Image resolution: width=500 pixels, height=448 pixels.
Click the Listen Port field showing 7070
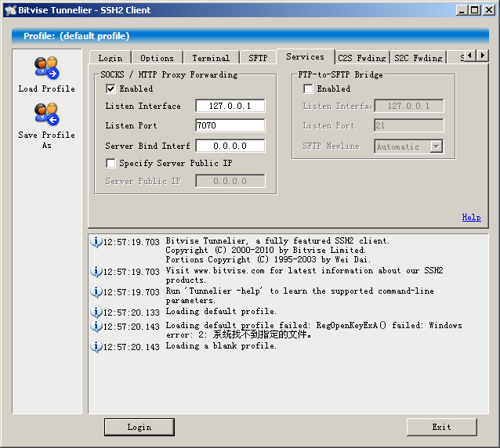click(x=230, y=125)
